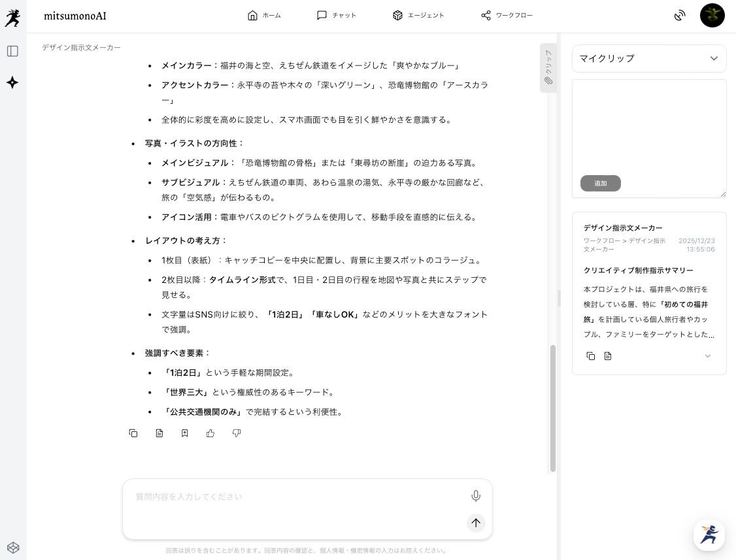Collapse the クリップ side panel tab
Image resolution: width=736 pixels, height=560 pixels.
click(x=548, y=68)
